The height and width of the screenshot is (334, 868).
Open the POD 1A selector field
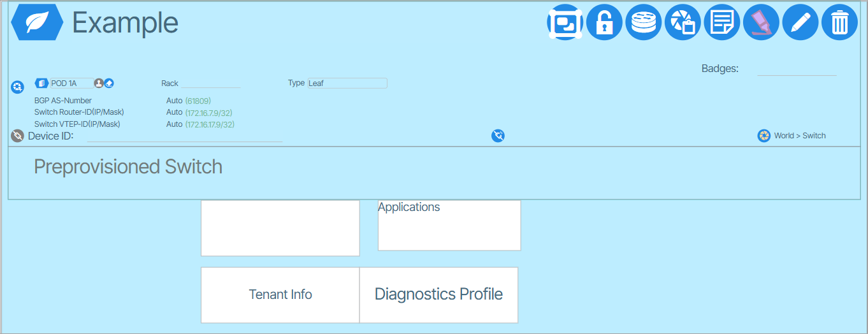click(71, 83)
